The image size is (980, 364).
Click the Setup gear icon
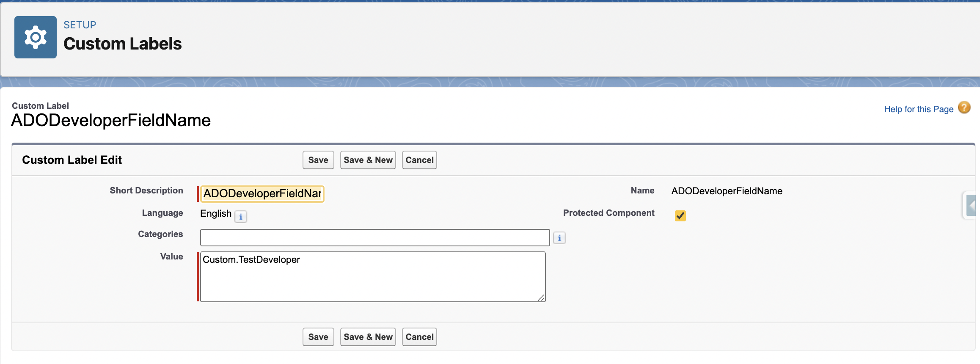(x=36, y=37)
